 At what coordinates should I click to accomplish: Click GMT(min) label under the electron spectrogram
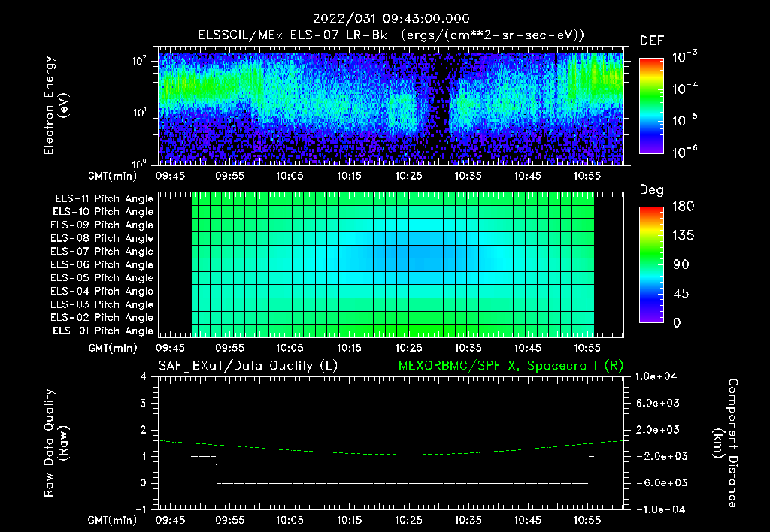pyautogui.click(x=113, y=176)
